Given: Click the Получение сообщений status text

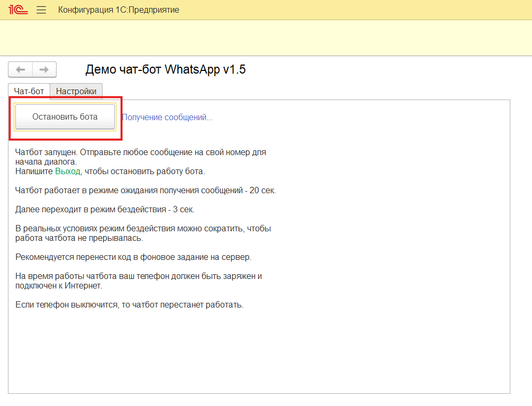Looking at the screenshot, I should pos(167,117).
